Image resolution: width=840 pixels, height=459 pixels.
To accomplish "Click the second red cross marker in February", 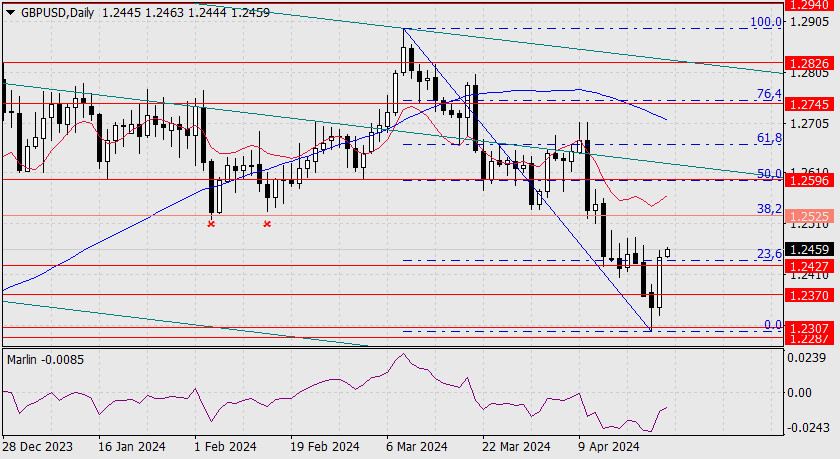I will pos(267,224).
